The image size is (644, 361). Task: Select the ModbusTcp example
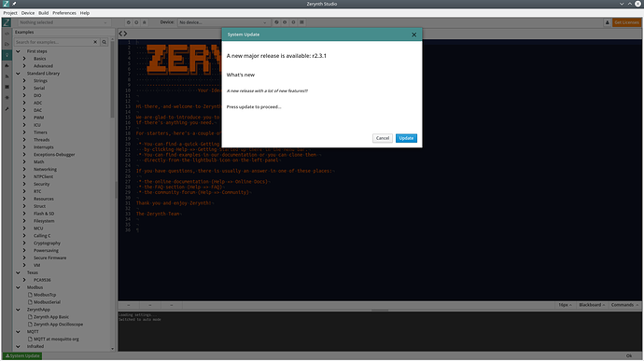tap(45, 295)
